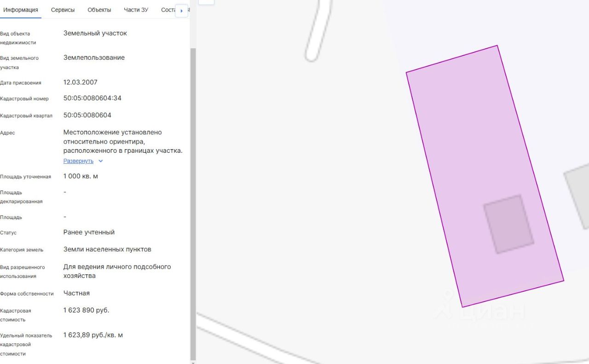
Task: Click the road along the map bottom
Action: [x=258, y=337]
